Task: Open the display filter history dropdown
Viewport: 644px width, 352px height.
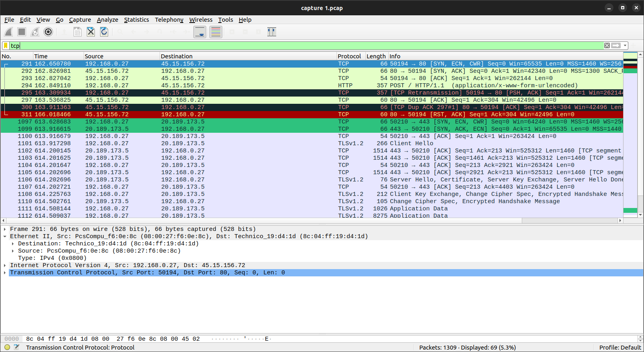Action: [625, 45]
